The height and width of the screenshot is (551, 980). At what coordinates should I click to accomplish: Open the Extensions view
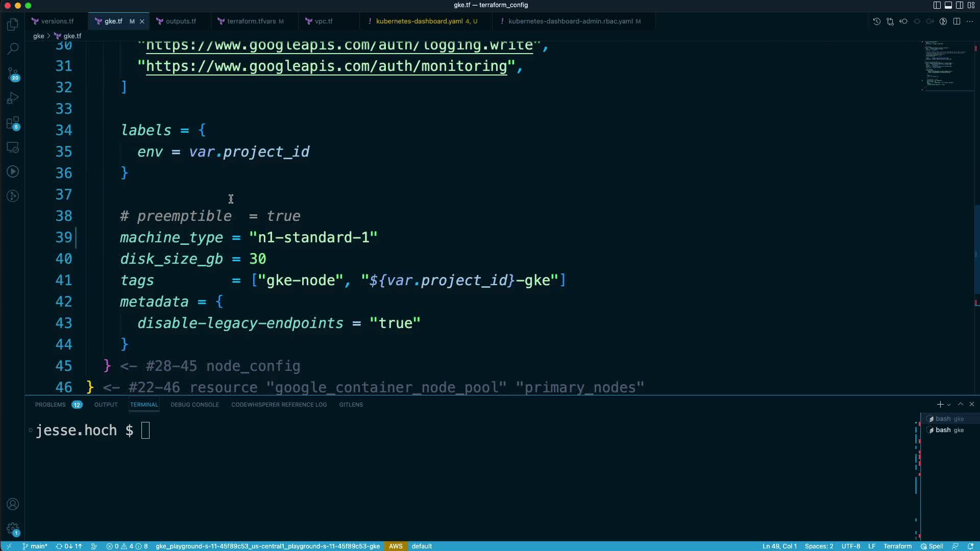click(13, 123)
